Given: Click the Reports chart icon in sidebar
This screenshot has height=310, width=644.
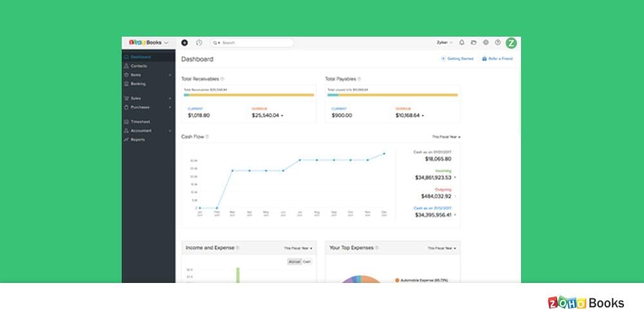Looking at the screenshot, I should [126, 140].
